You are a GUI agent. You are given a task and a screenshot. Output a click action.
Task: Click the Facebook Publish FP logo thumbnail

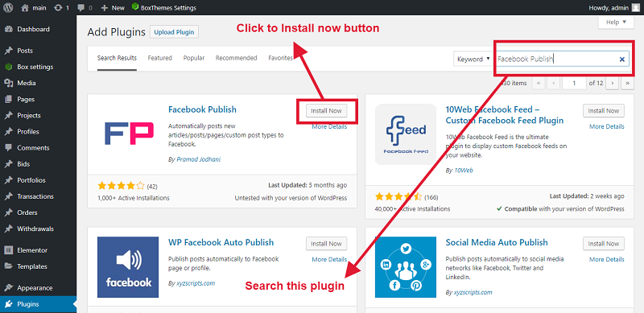coord(128,134)
